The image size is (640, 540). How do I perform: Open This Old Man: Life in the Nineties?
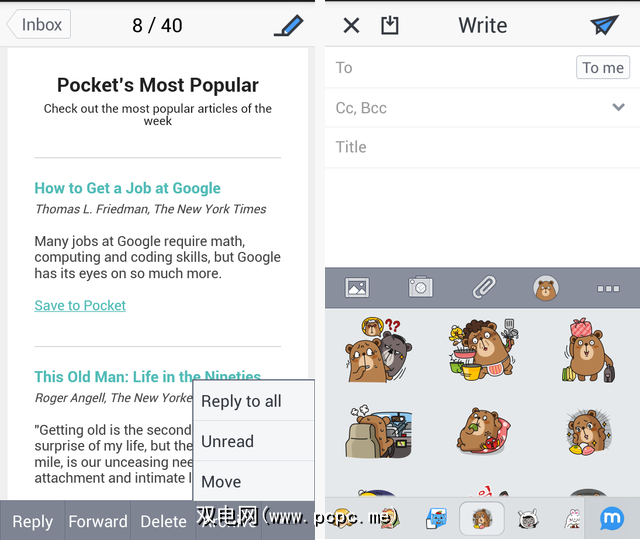[x=147, y=376]
